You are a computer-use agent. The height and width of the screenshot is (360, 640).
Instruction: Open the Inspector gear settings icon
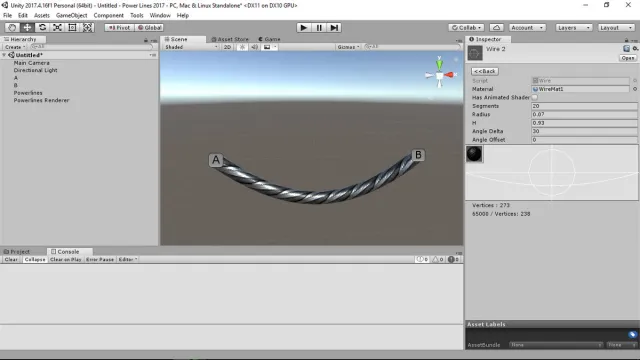coord(636,49)
